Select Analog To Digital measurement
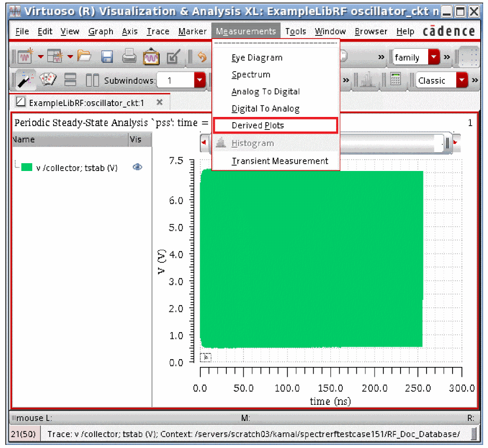488x448 pixels. click(276, 91)
